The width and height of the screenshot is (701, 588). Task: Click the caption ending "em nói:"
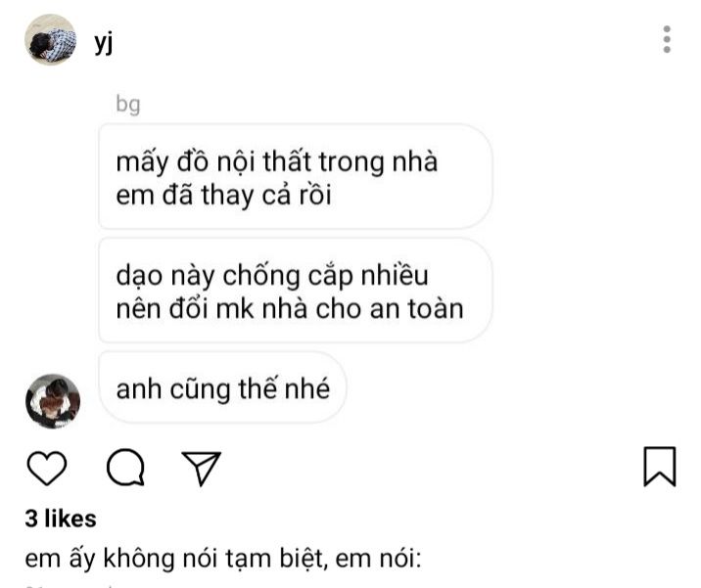coord(378,559)
